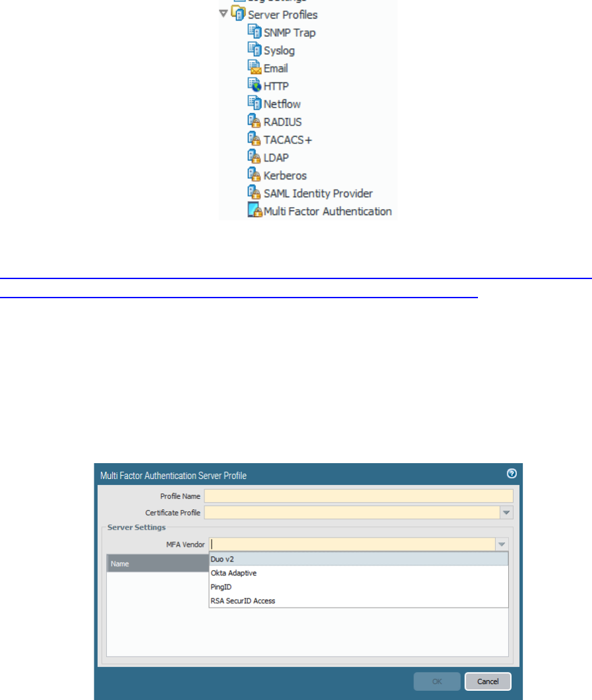Select SNMP Trap in tree

click(x=289, y=32)
